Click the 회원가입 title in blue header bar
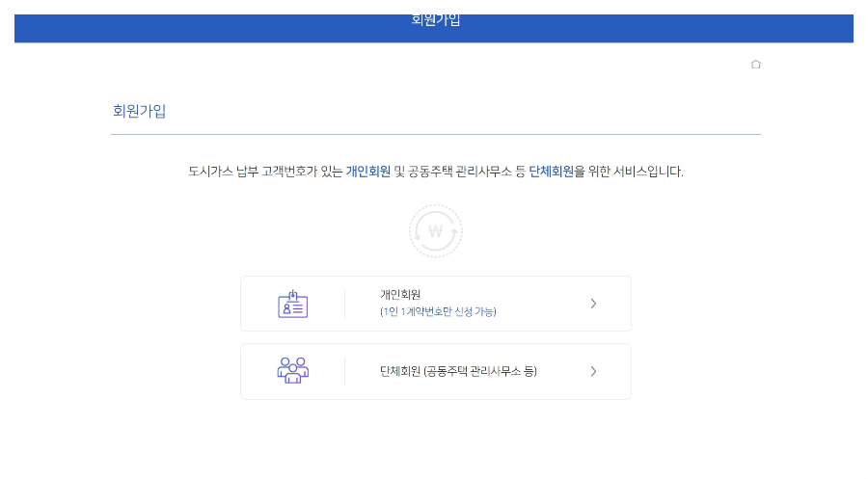 (x=436, y=20)
